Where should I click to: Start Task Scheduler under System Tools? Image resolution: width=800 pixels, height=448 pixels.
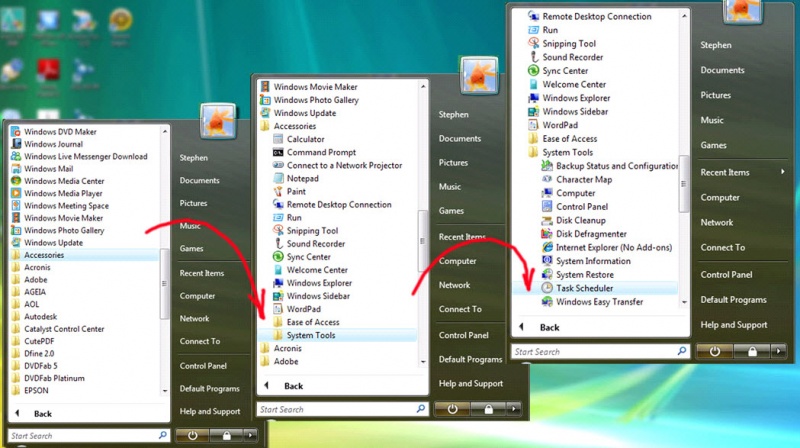(584, 288)
